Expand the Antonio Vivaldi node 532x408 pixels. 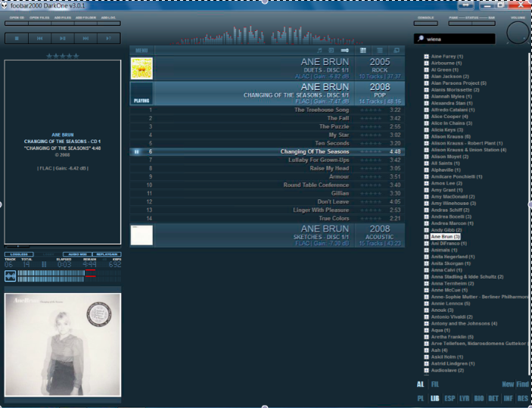pos(426,316)
